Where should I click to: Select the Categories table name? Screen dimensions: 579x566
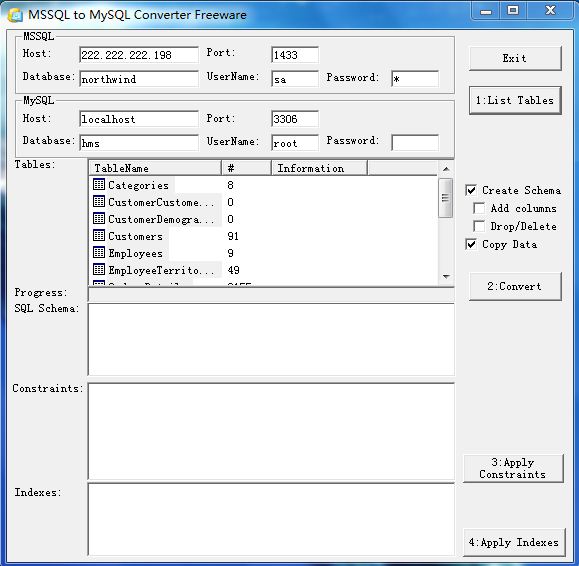138,185
